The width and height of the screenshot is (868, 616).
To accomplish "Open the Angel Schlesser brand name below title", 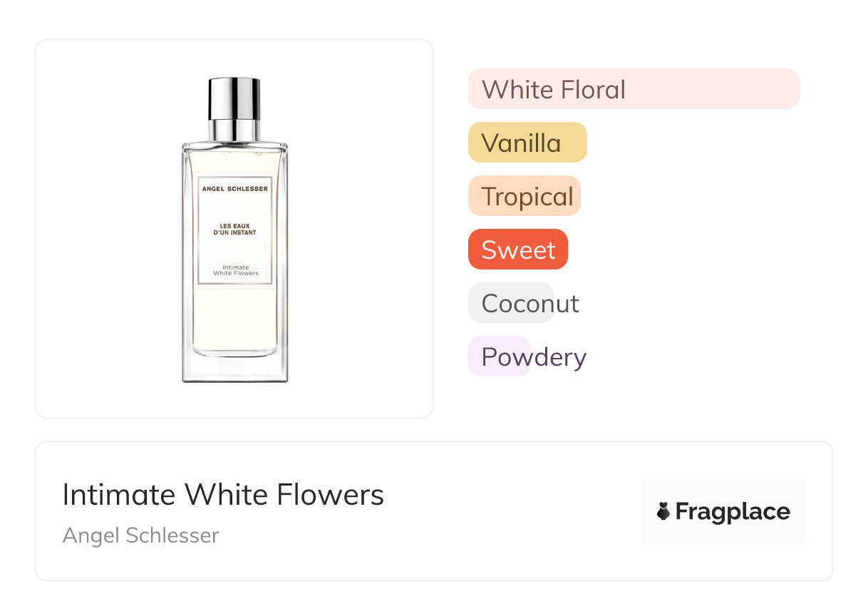I will (x=140, y=535).
